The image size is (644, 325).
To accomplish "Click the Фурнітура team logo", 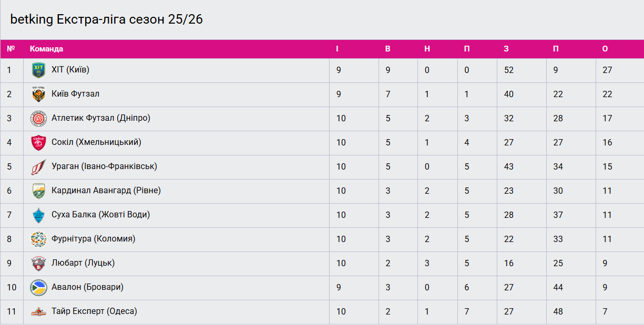I will [38, 239].
